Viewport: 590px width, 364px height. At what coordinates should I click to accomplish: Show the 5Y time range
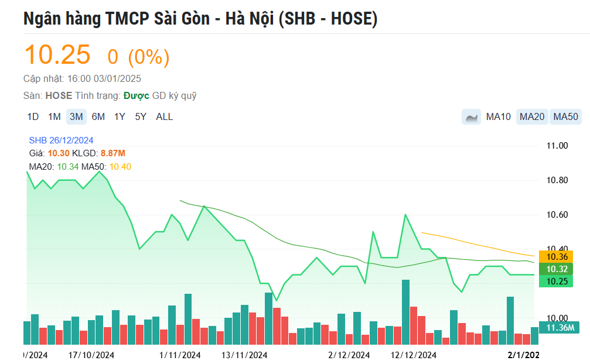(141, 117)
